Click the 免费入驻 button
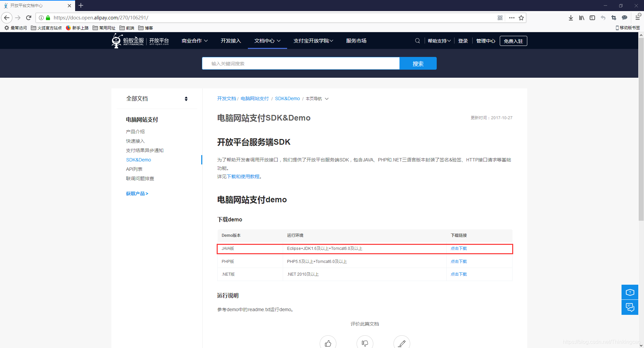Viewport: 644px width, 348px height. tap(513, 41)
